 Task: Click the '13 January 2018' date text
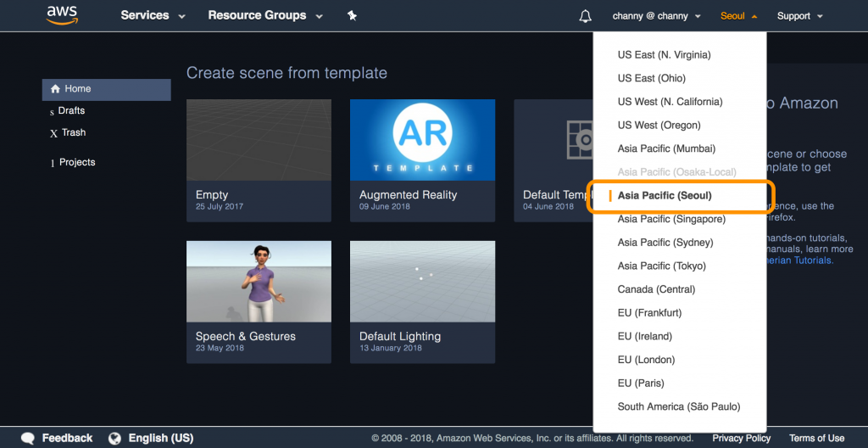coord(390,348)
